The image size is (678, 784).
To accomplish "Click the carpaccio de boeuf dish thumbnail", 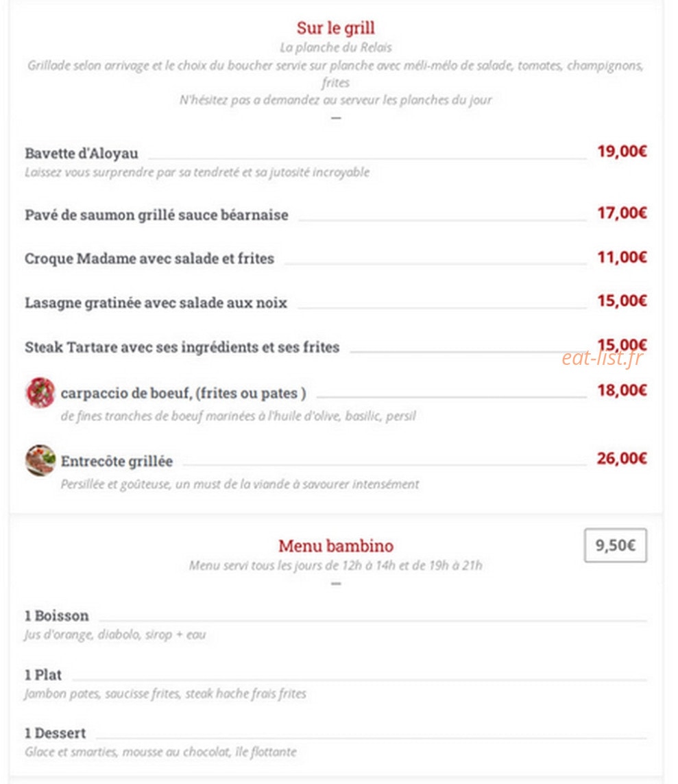I will [40, 392].
